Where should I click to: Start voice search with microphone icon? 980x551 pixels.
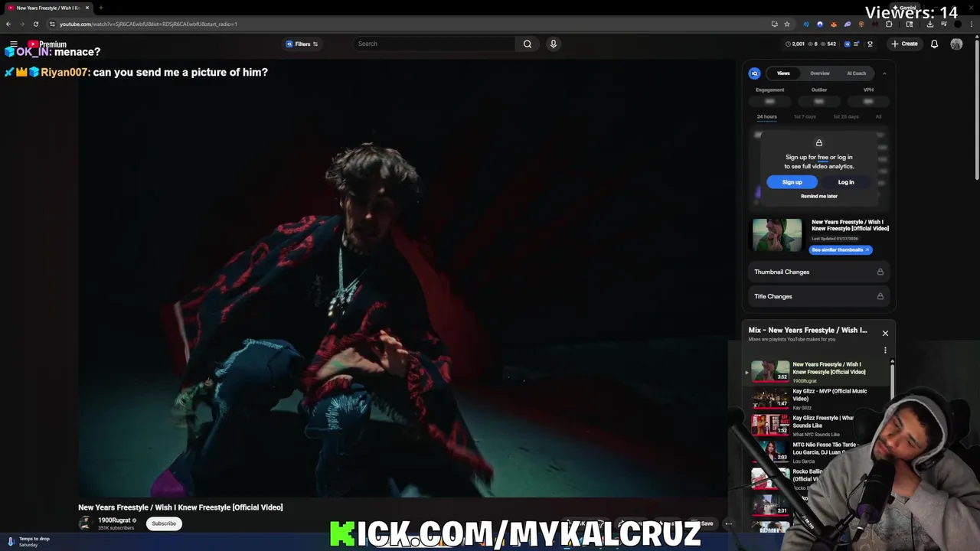click(x=553, y=44)
